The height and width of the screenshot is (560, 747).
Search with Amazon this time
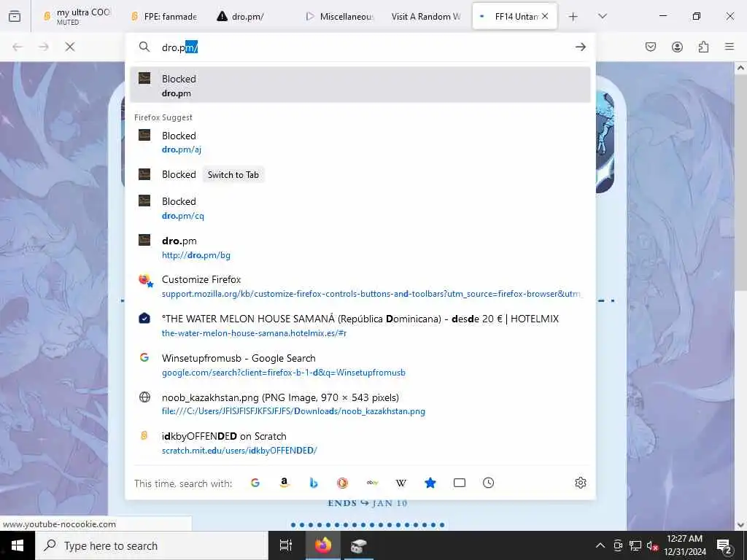285,483
